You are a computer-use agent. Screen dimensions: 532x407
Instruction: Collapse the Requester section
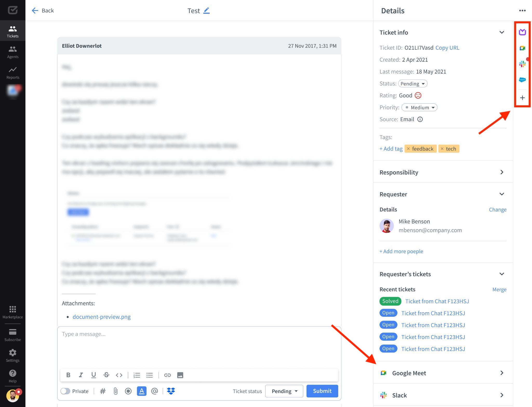point(502,194)
